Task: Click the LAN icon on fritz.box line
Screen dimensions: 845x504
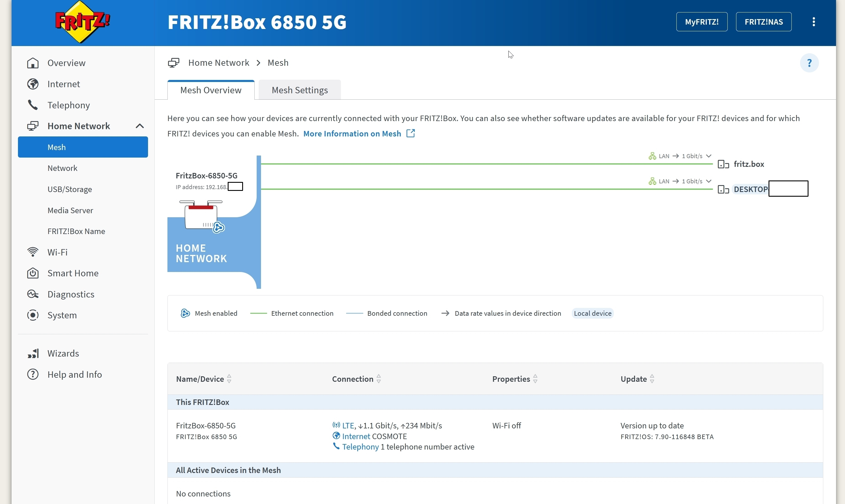Action: (652, 156)
